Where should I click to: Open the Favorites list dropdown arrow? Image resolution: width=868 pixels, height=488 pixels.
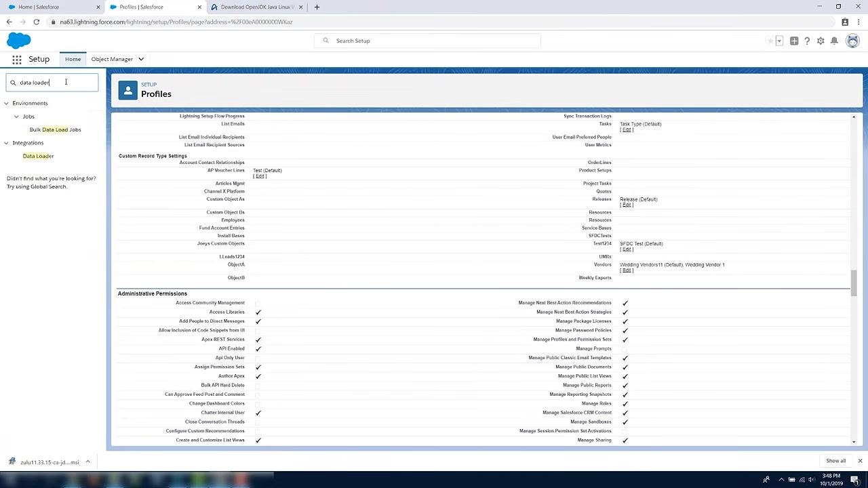779,41
